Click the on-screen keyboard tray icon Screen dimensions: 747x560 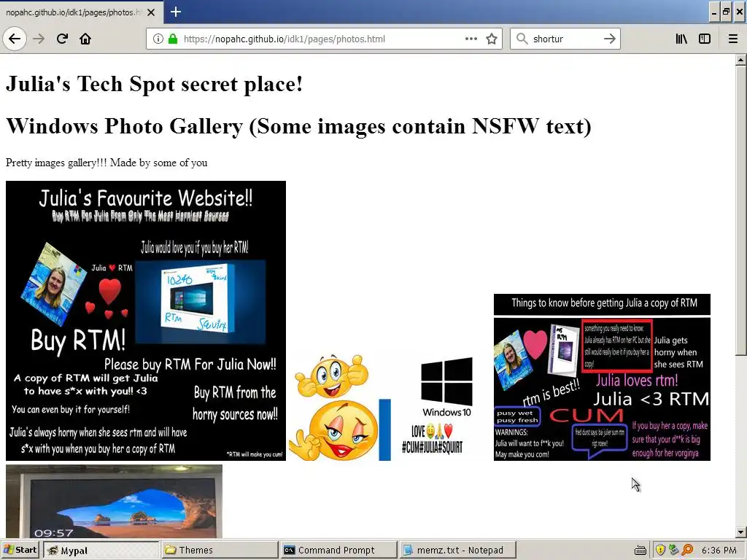[640, 551]
